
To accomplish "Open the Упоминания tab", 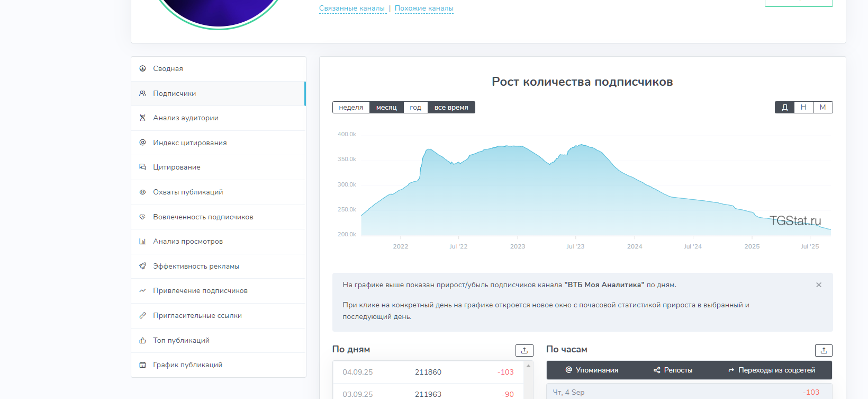I will point(592,370).
